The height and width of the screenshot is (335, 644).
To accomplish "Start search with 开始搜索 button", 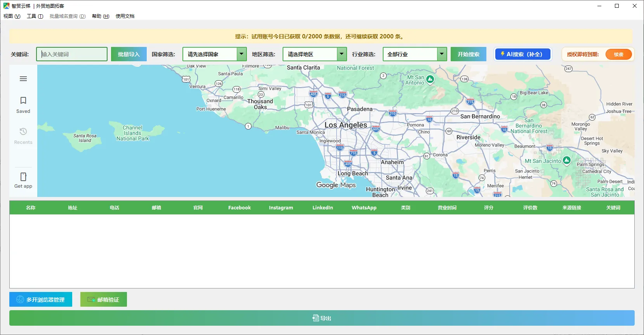I will click(x=469, y=54).
